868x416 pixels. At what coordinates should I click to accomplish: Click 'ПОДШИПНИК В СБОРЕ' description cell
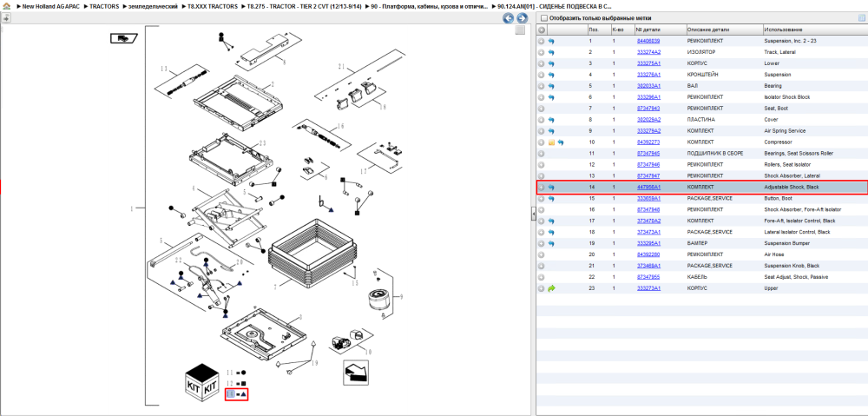pyautogui.click(x=714, y=154)
